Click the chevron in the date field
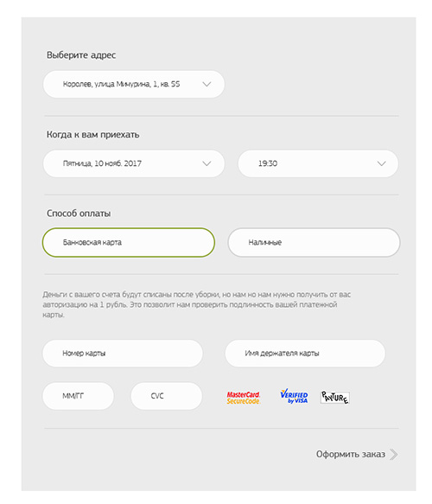This screenshot has width=432, height=504. tap(206, 163)
